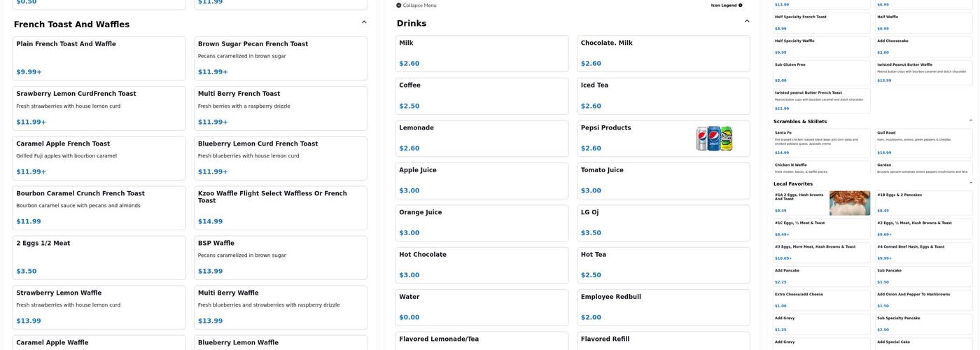Click the Collapse Menu minus icon
Image resolution: width=980 pixels, height=350 pixels.
click(x=399, y=6)
